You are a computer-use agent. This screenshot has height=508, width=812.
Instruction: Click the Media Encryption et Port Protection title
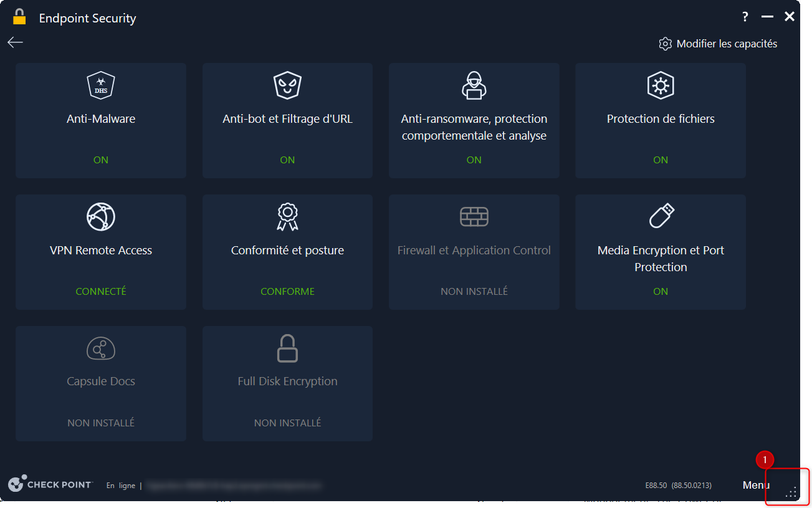pos(661,259)
